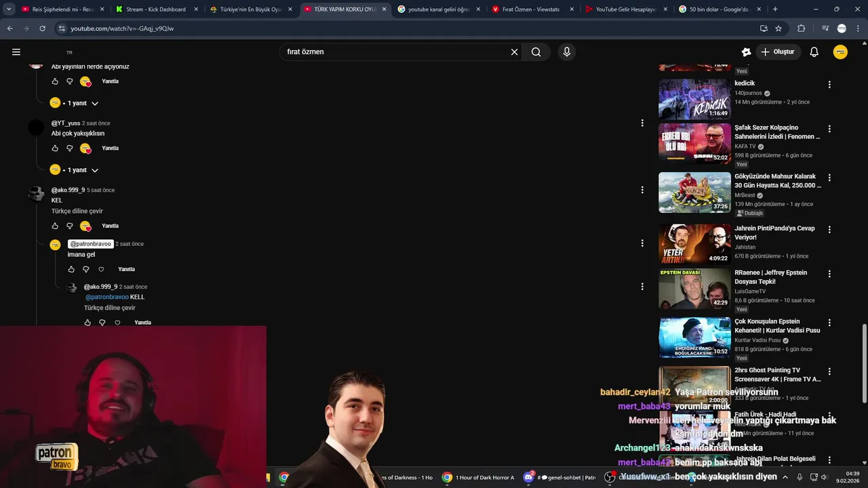Open the Chrome extensions puzzle icon

click(x=802, y=28)
